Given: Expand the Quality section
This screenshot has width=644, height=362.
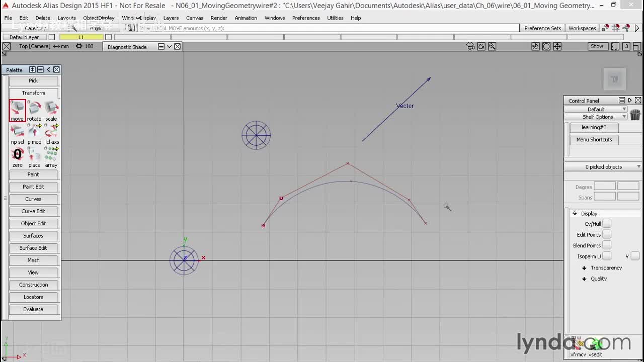Looking at the screenshot, I should pos(584,279).
